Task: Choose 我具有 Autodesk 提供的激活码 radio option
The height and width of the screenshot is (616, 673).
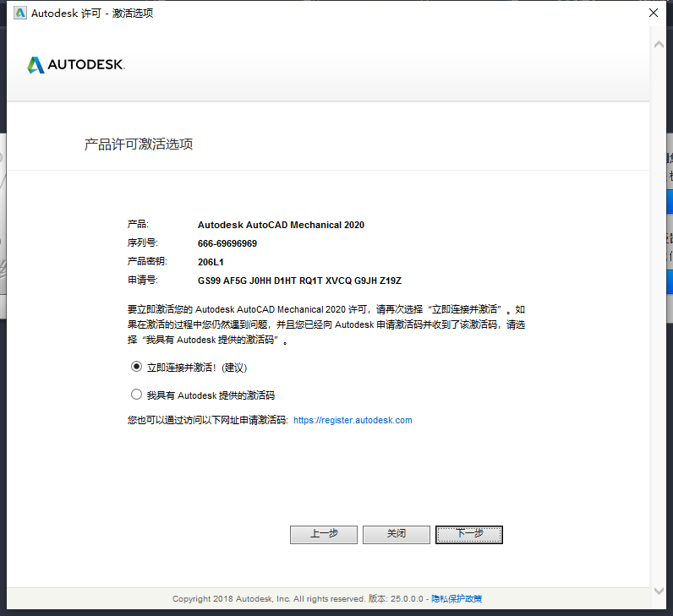Action: click(x=136, y=395)
